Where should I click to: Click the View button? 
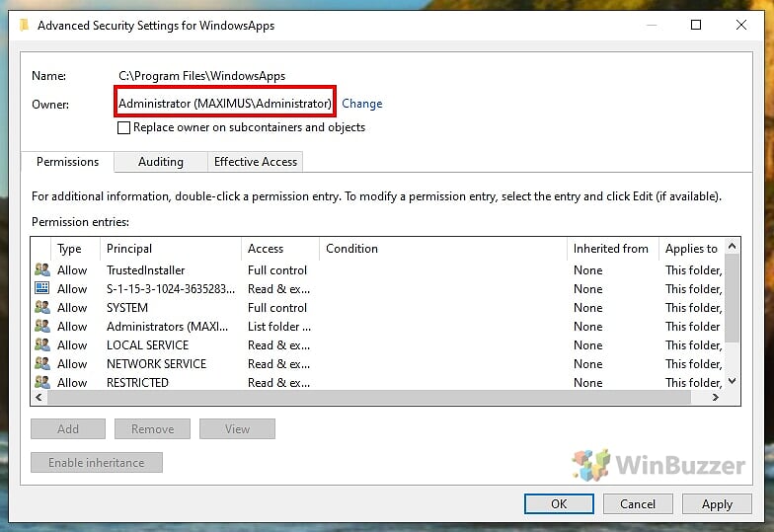(237, 428)
